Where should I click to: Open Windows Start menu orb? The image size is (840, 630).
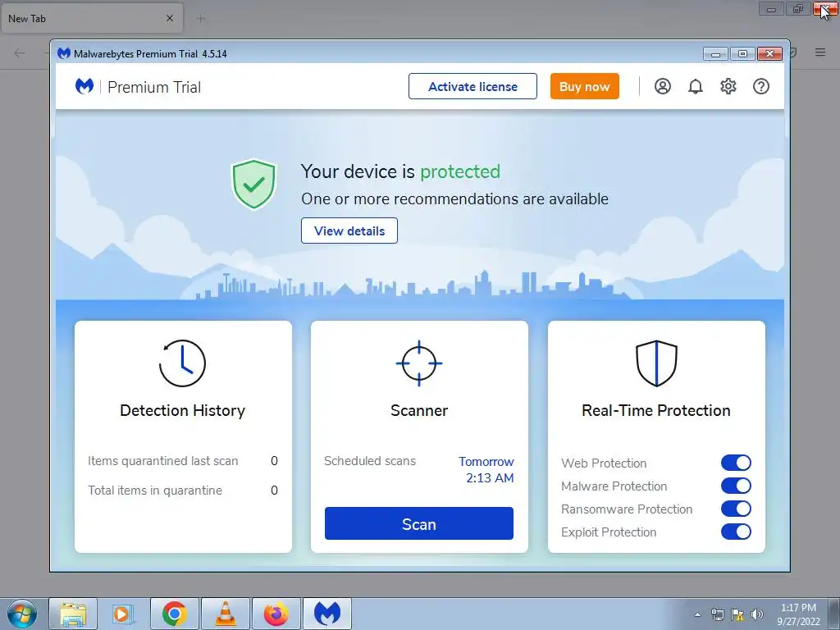click(22, 614)
